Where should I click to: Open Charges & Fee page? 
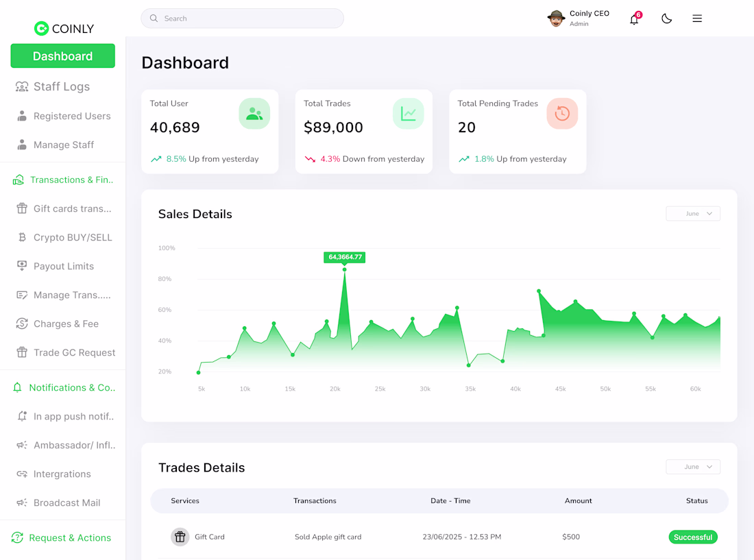point(66,324)
